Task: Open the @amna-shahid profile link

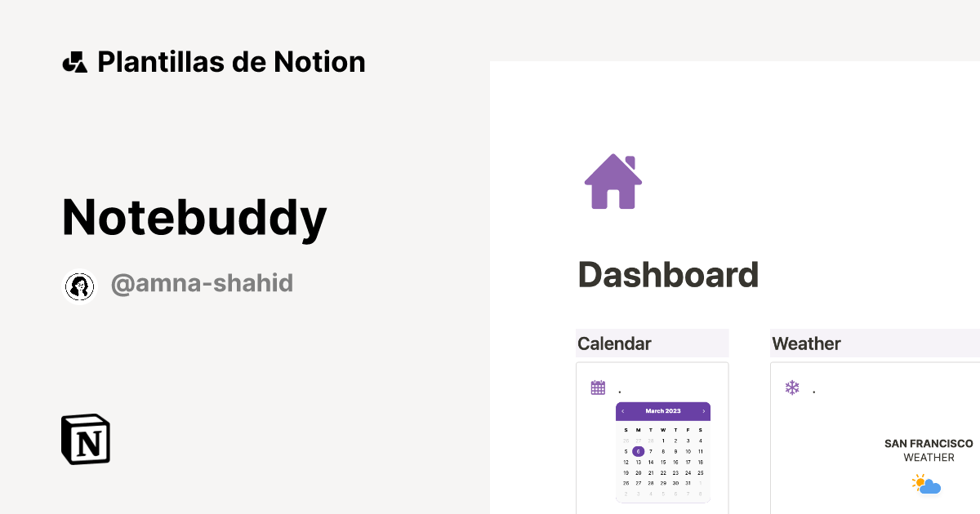Action: 203,283
